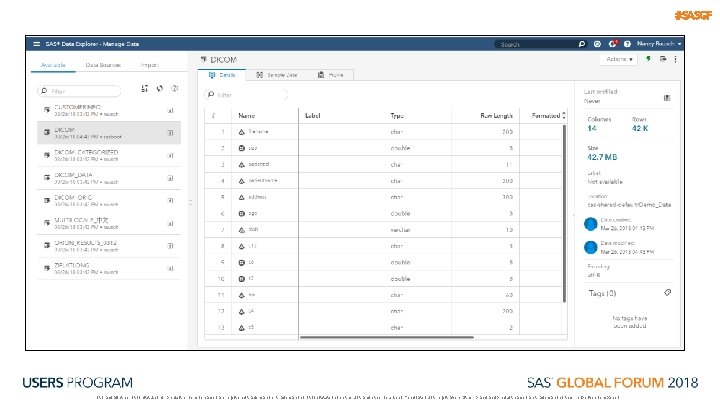Click the details icon on ZIPLATLONG row
Image resolution: width=720 pixels, height=405 pixels.
click(170, 269)
